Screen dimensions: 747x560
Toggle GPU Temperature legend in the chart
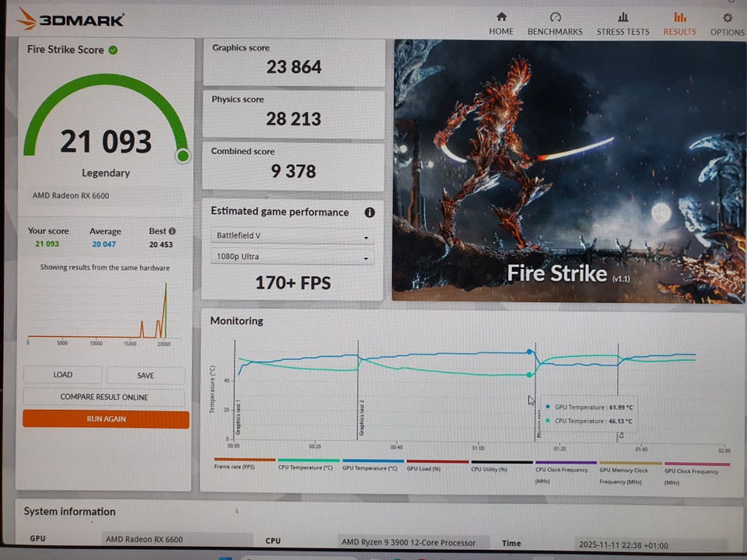(x=372, y=465)
